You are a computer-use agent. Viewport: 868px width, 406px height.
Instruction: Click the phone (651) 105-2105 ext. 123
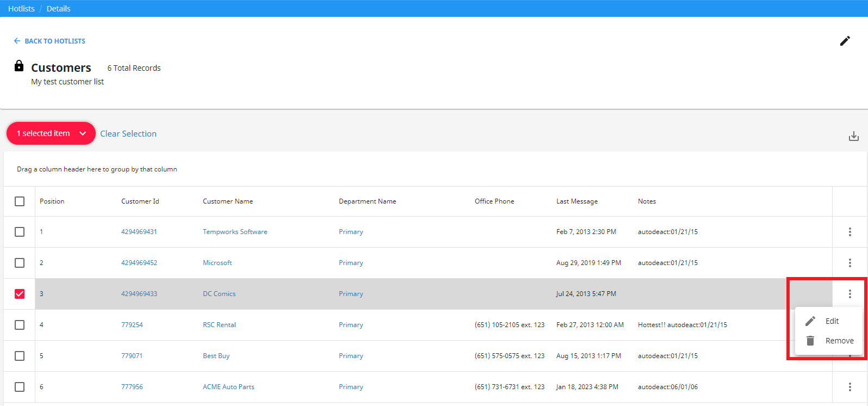(x=510, y=325)
